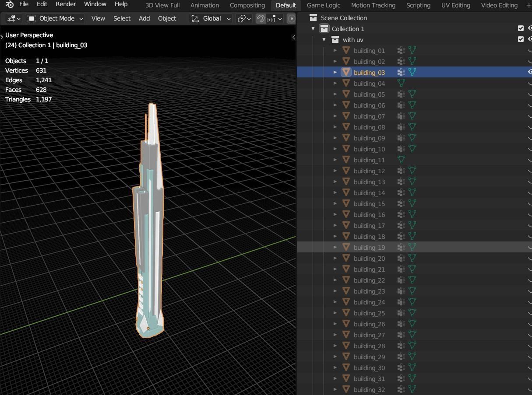The width and height of the screenshot is (532, 395).
Task: Open Global transform orientation dropdown
Action: [x=211, y=18]
